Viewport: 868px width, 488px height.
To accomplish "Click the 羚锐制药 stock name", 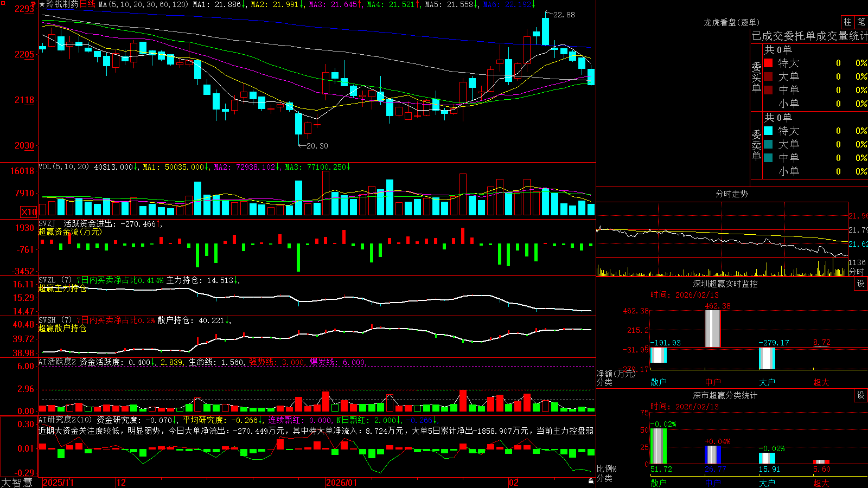I will pyautogui.click(x=62, y=4).
